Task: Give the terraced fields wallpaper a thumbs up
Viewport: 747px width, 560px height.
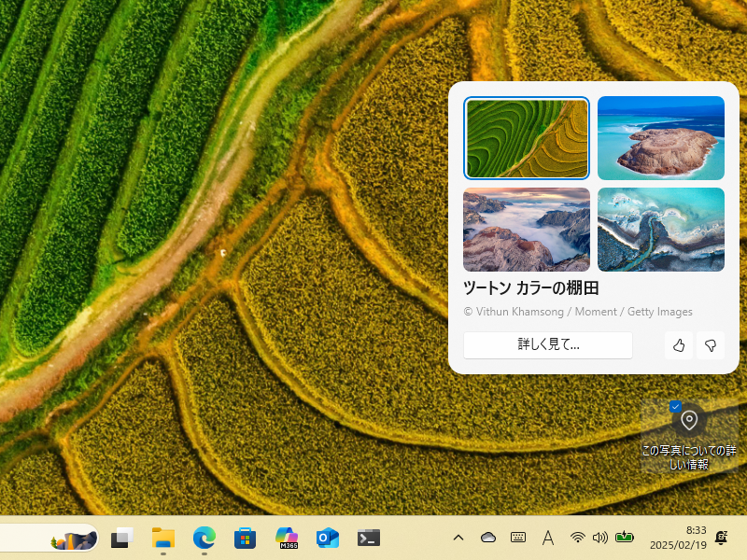Action: click(679, 344)
